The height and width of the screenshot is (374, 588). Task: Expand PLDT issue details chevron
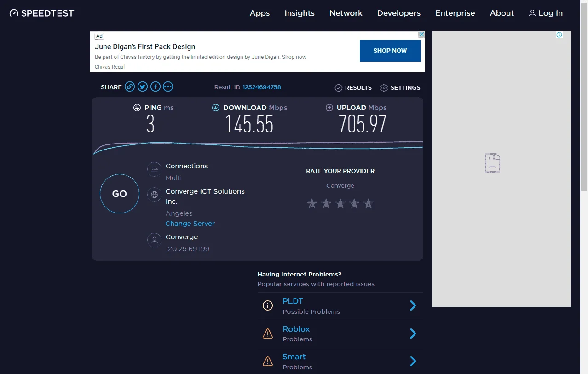point(413,305)
